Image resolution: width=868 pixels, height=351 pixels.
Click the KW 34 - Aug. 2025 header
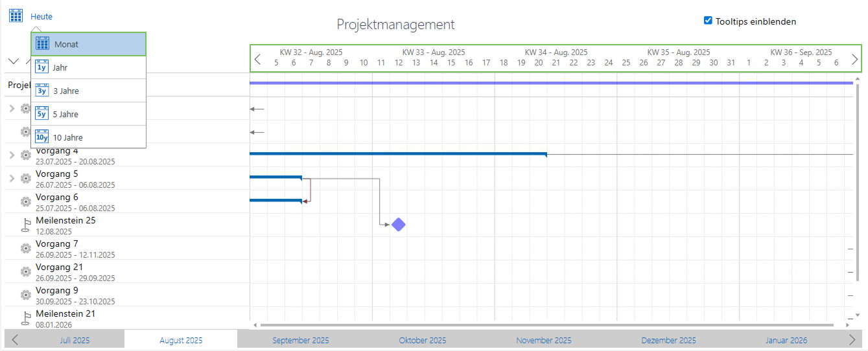click(556, 52)
